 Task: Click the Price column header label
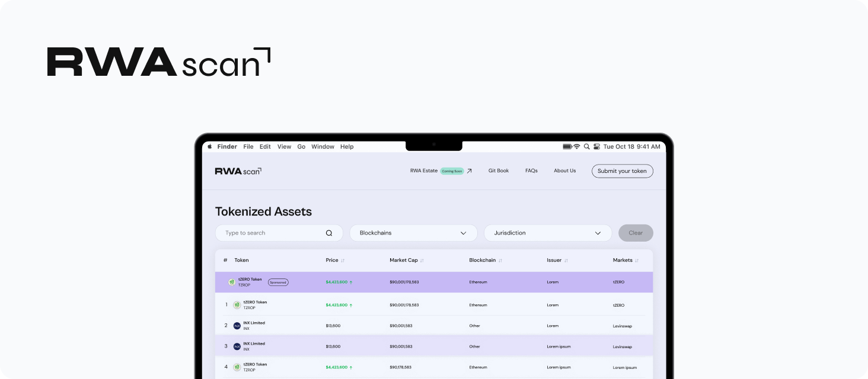tap(332, 261)
